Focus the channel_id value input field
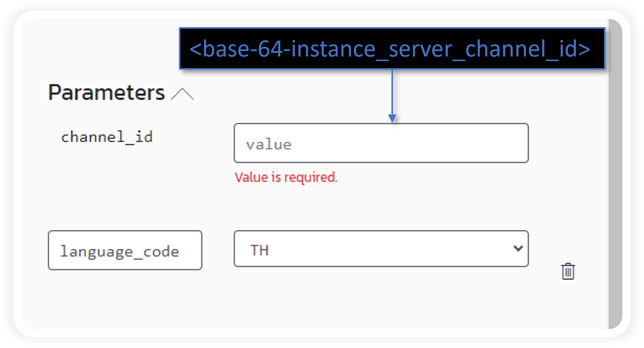Image resolution: width=644 pixels, height=348 pixels. click(x=381, y=143)
